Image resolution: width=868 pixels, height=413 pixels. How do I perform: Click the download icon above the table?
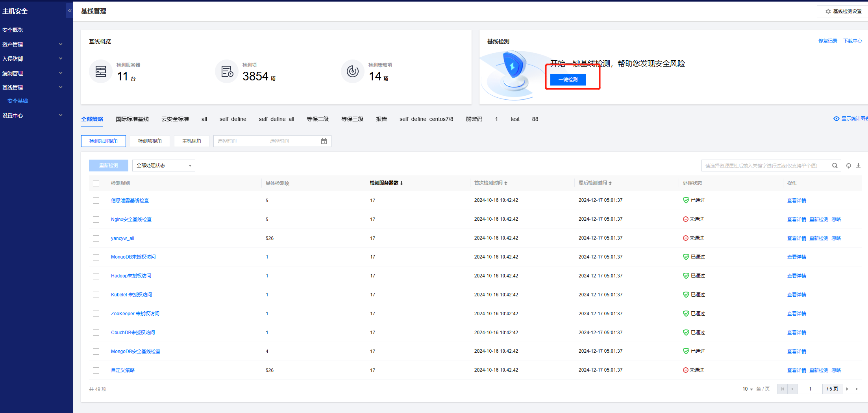pyautogui.click(x=859, y=166)
